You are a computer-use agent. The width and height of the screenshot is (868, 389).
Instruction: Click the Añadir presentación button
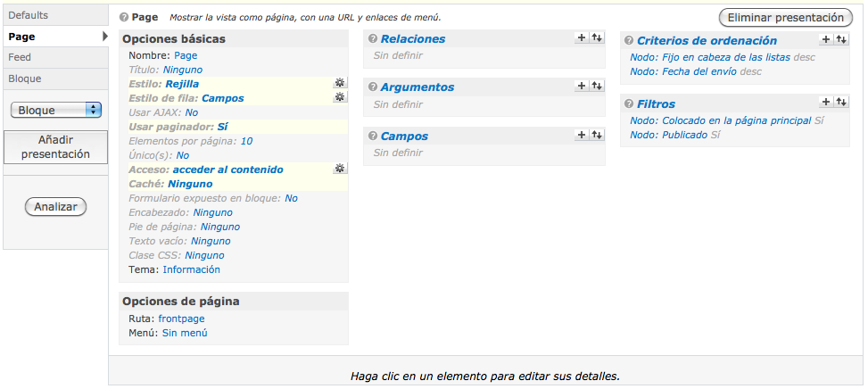pos(56,147)
